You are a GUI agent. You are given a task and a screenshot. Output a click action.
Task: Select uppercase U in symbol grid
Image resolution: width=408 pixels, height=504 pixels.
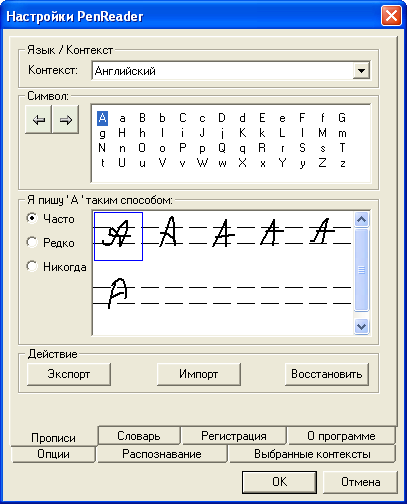pos(122,163)
